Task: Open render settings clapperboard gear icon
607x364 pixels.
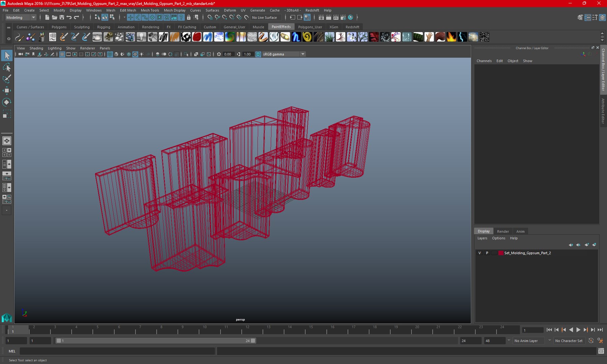Action: (x=343, y=17)
